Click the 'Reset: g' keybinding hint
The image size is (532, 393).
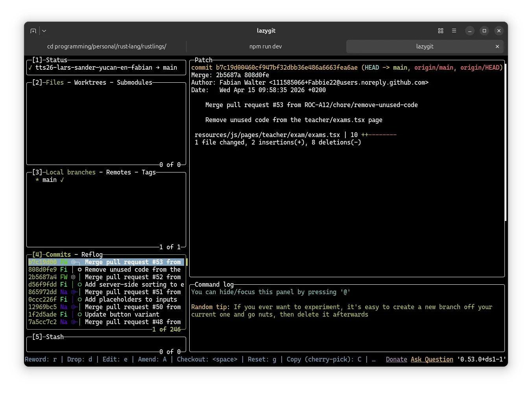pos(262,360)
